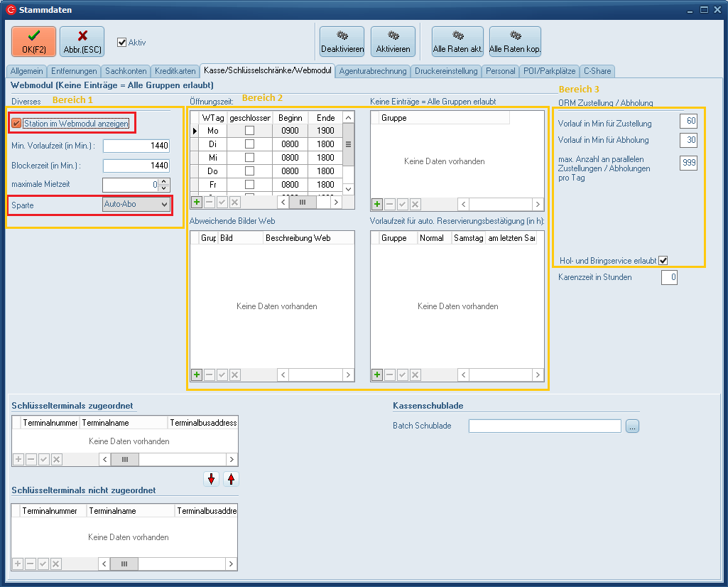Disable Hol- und Bringservice erlaubt checkbox
The height and width of the screenshot is (587, 728).
[663, 261]
